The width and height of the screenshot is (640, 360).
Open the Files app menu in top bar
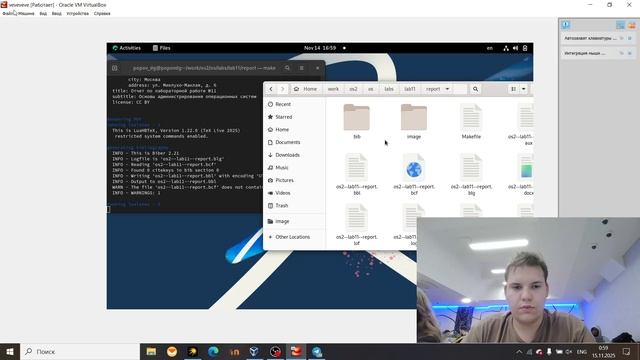162,48
